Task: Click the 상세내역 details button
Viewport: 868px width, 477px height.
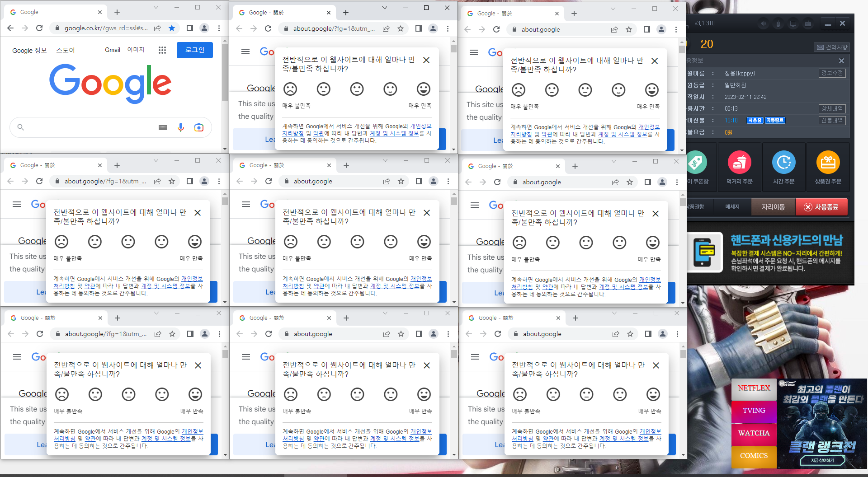Action: [x=832, y=109]
